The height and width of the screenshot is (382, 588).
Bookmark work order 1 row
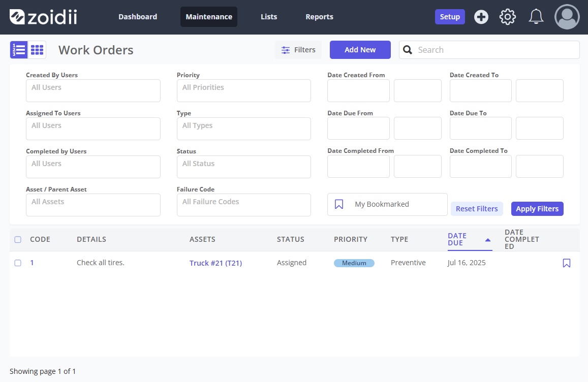coord(566,263)
